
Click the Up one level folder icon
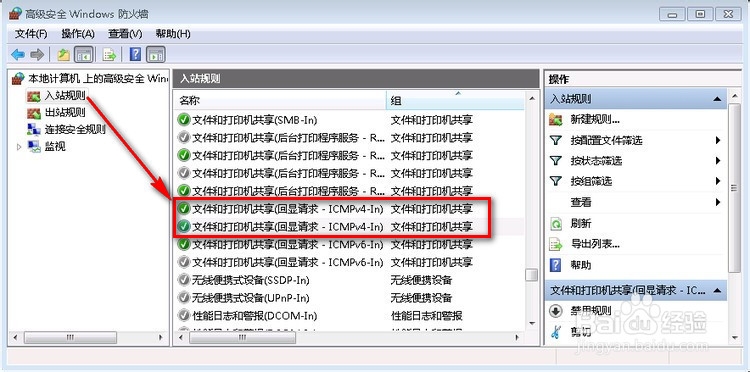point(64,55)
